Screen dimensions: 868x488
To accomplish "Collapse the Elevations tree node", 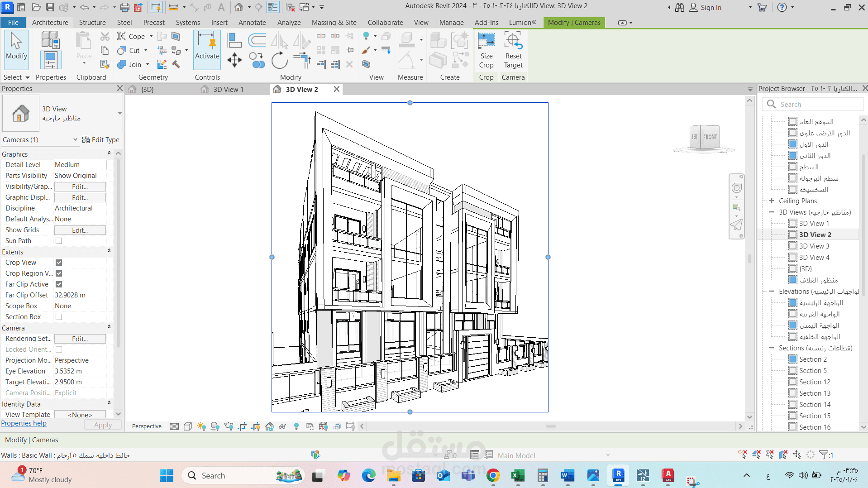I will (772, 292).
